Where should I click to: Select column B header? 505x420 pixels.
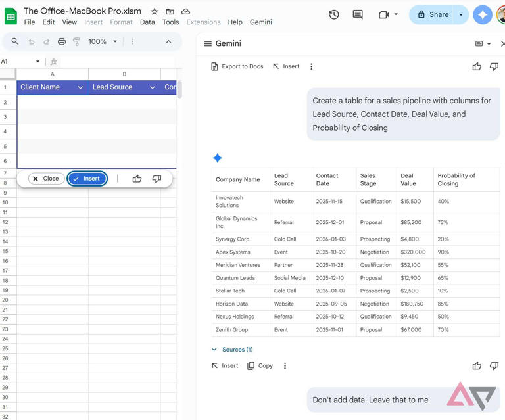pos(124,74)
